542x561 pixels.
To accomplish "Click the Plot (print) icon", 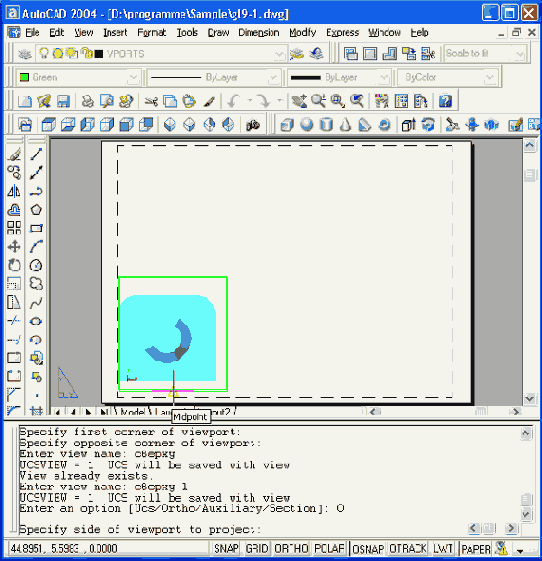I will (88, 102).
